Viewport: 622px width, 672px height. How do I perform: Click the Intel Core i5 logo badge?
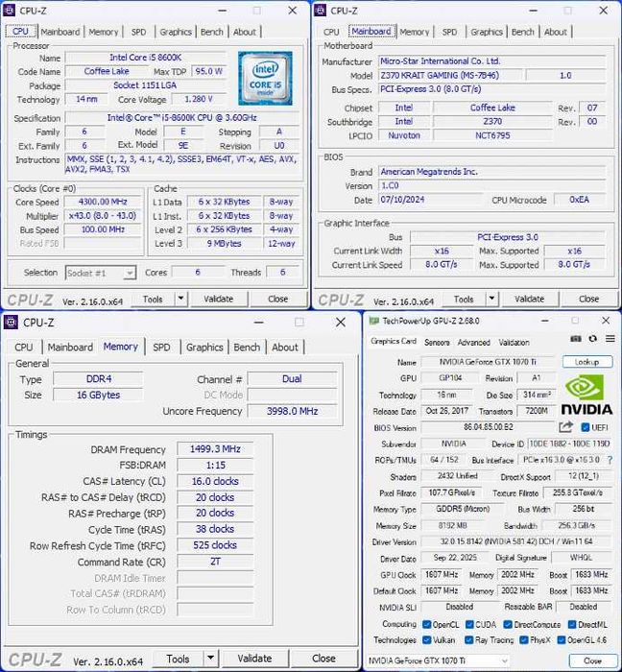tap(265, 78)
